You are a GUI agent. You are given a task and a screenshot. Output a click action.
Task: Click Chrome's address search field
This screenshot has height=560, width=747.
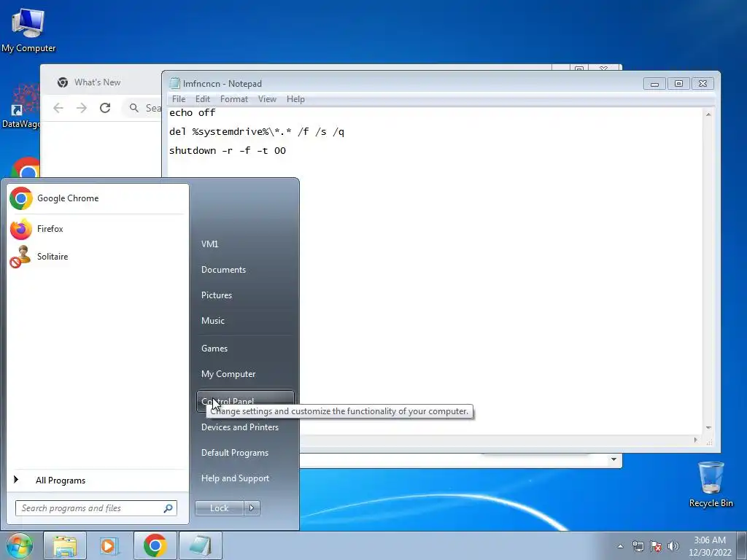(143, 108)
